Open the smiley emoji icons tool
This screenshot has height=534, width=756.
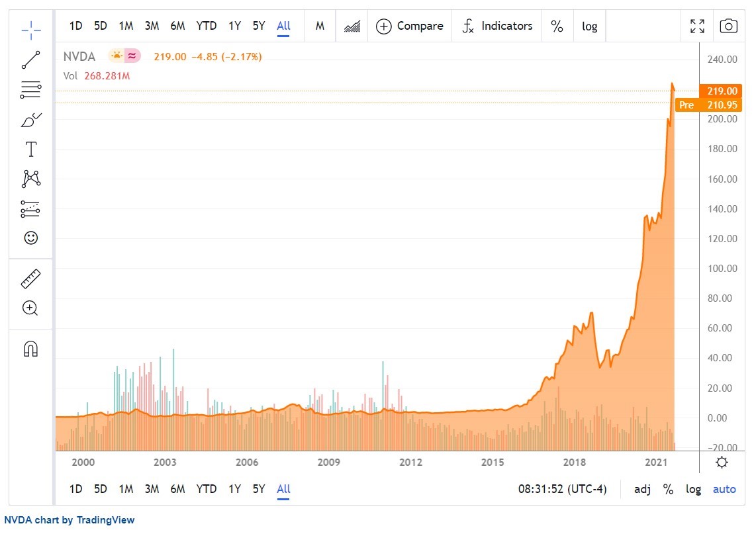click(31, 238)
